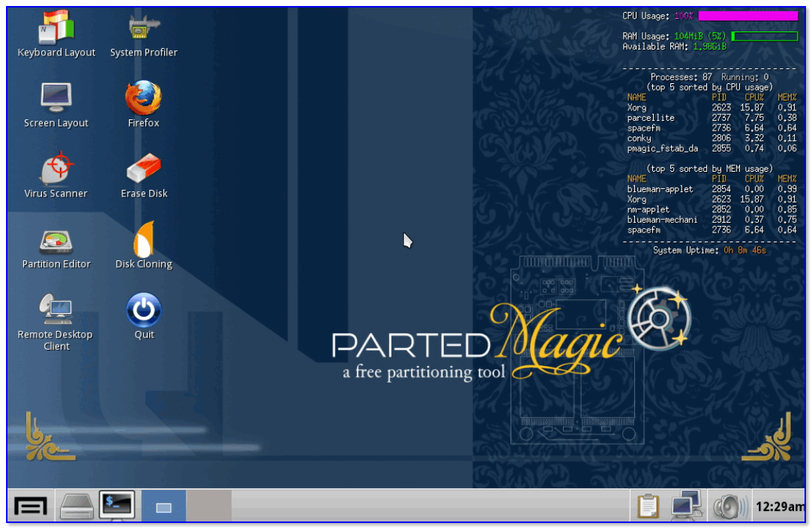The height and width of the screenshot is (529, 812).
Task: Open the Erase Disk tool
Action: pos(143,168)
